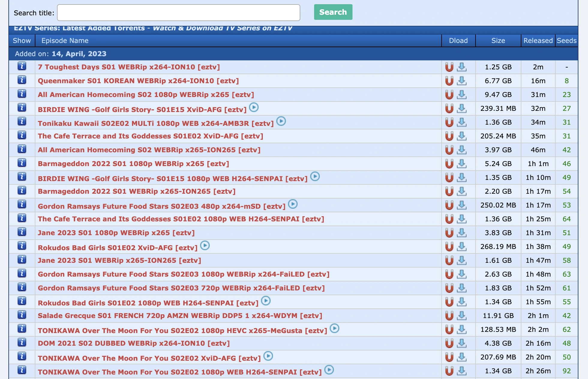Screen dimensions: 588x379
Task: Click the Size column header to sort by size
Action: click(x=498, y=40)
